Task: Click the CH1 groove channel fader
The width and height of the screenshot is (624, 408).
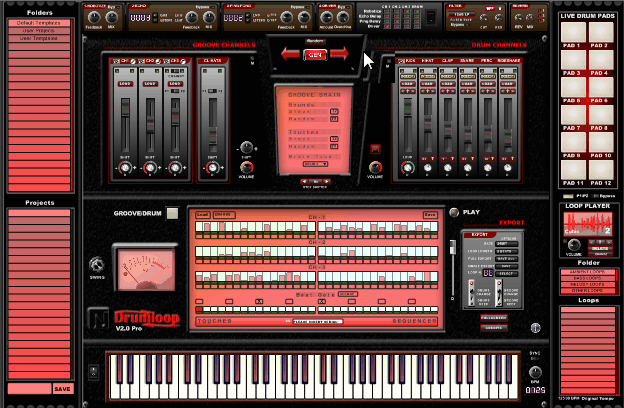Action: (x=125, y=107)
